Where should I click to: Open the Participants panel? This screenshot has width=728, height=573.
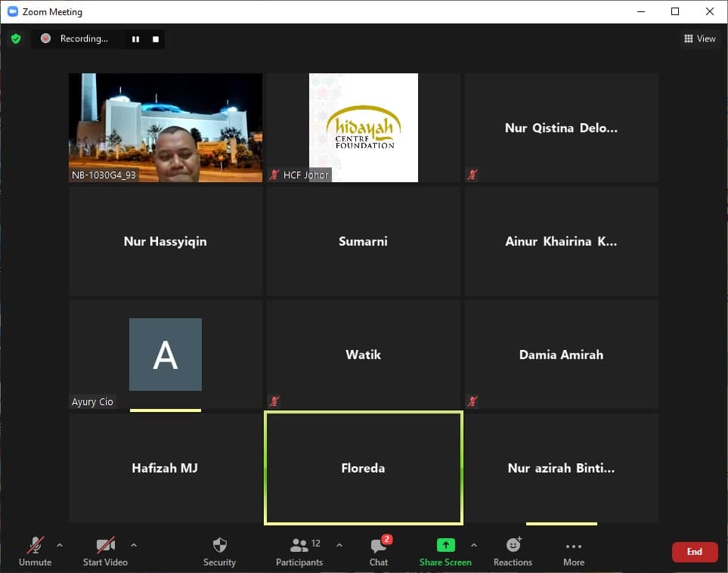point(299,551)
